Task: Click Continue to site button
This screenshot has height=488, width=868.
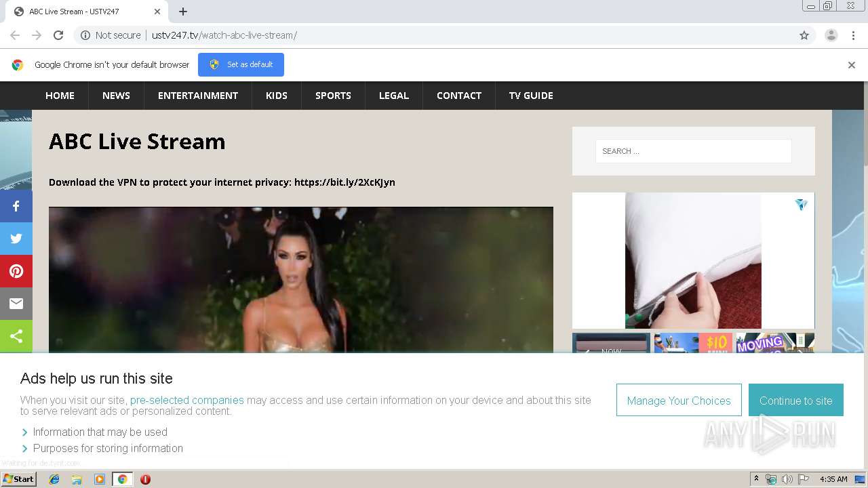Action: 796,401
